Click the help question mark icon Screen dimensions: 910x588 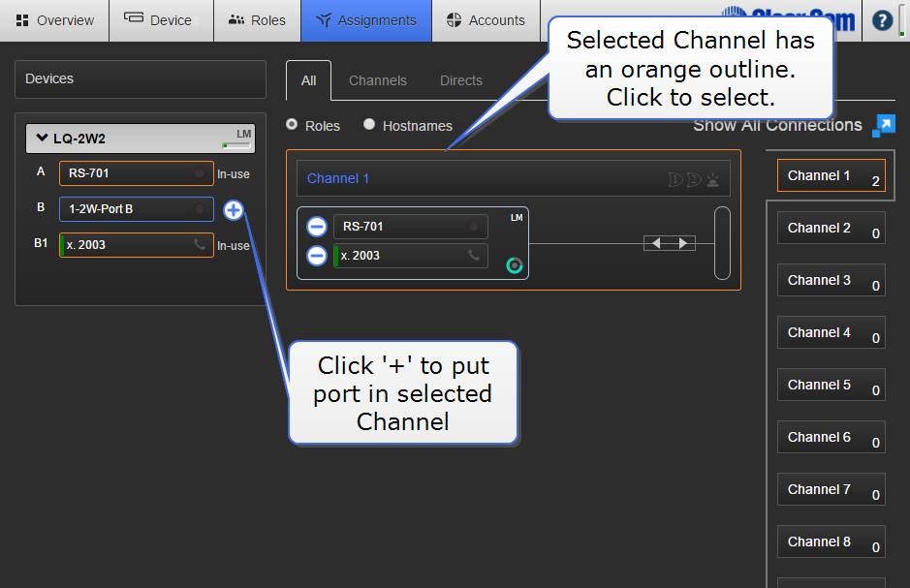[x=882, y=20]
